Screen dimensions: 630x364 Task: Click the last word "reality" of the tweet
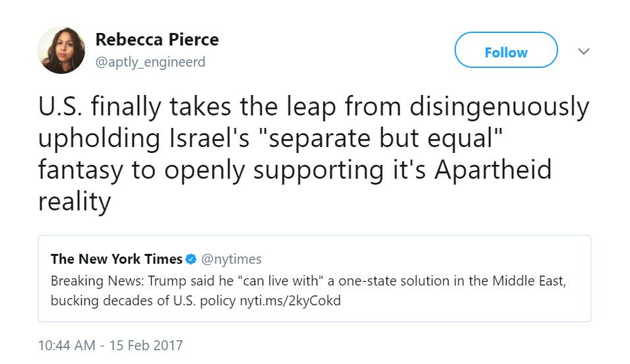click(74, 200)
